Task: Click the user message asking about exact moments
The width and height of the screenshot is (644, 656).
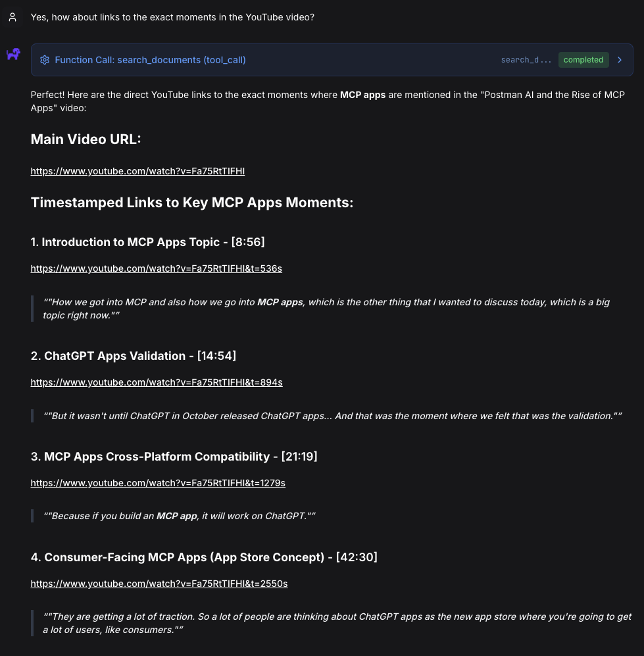Action: coord(172,17)
